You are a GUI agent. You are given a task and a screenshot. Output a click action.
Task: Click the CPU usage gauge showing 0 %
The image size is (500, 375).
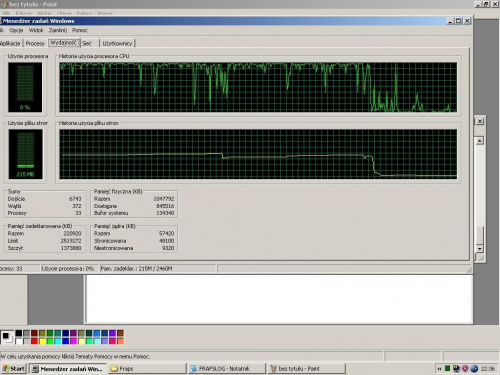click(25, 87)
